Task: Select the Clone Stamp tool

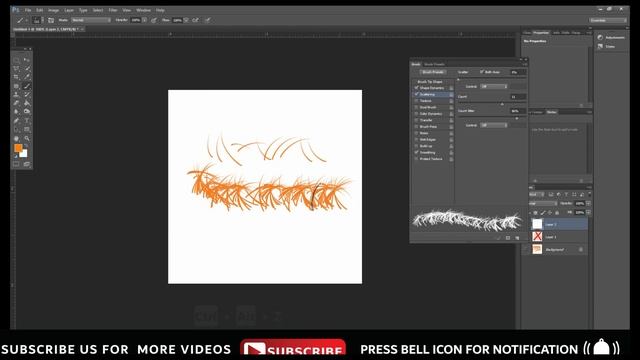Action: tap(16, 95)
